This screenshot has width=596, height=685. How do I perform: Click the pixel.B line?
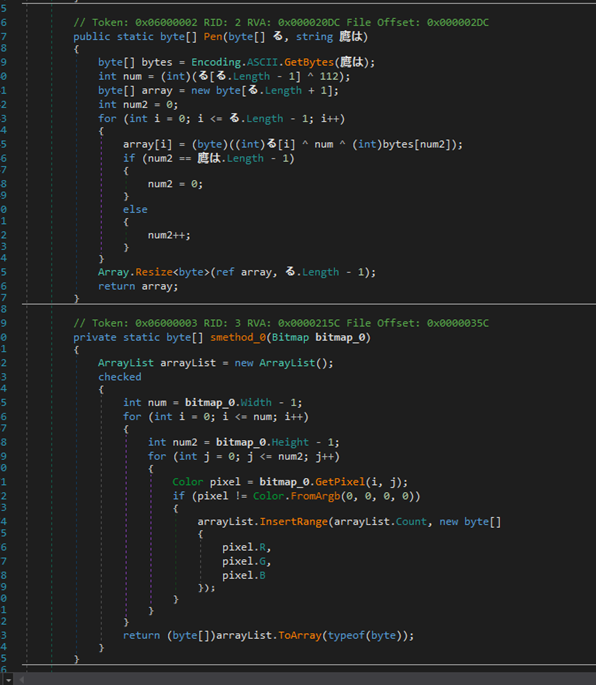[x=244, y=576]
